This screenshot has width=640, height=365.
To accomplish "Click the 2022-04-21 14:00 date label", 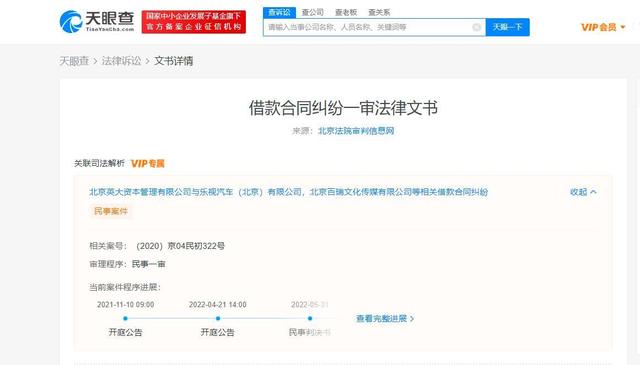I will [218, 305].
